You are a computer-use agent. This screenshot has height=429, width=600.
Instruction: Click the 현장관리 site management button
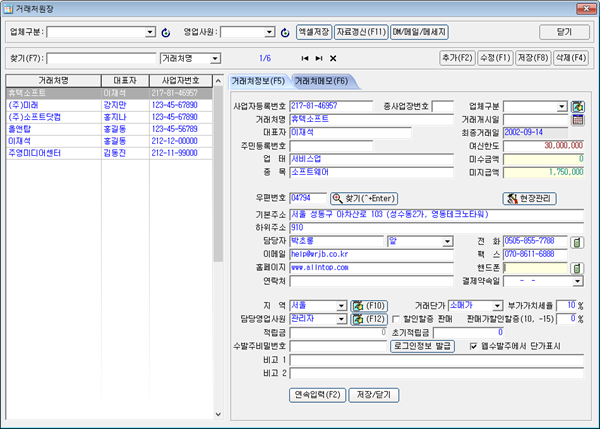530,198
